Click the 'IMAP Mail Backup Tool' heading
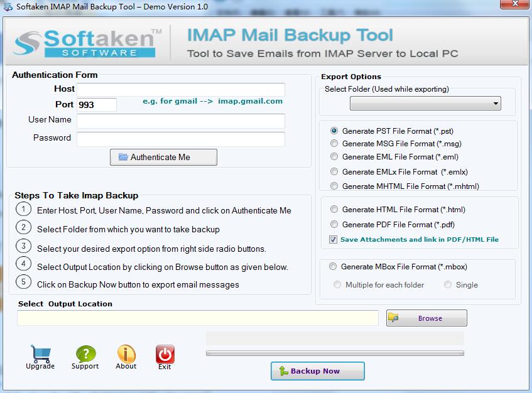Viewport: 532px width, 393px height. 290,35
